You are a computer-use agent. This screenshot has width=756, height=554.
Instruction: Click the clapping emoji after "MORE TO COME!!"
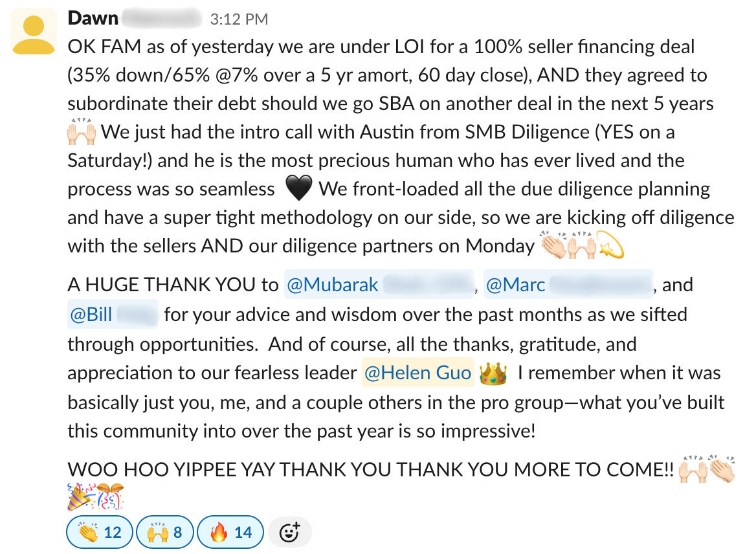(x=723, y=469)
